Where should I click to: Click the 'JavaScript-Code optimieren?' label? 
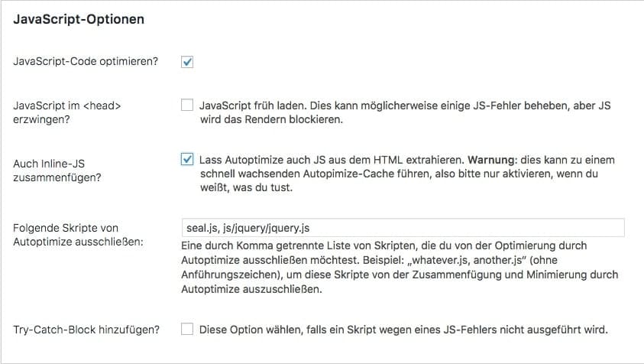86,61
